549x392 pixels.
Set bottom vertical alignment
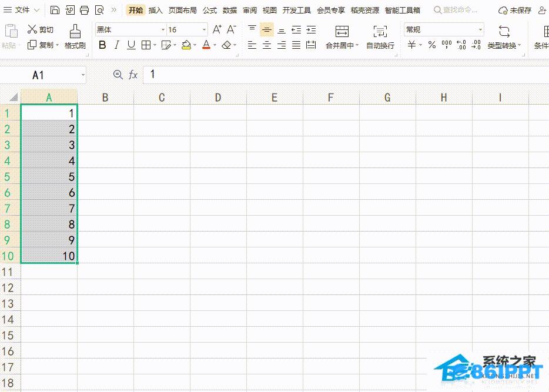click(x=282, y=30)
